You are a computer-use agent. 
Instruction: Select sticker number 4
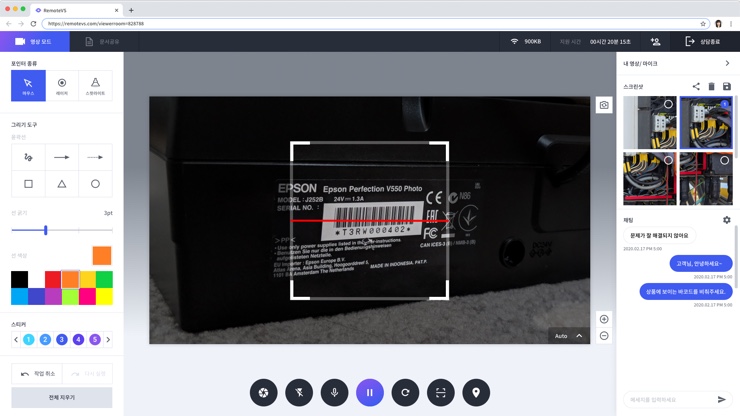pos(78,340)
